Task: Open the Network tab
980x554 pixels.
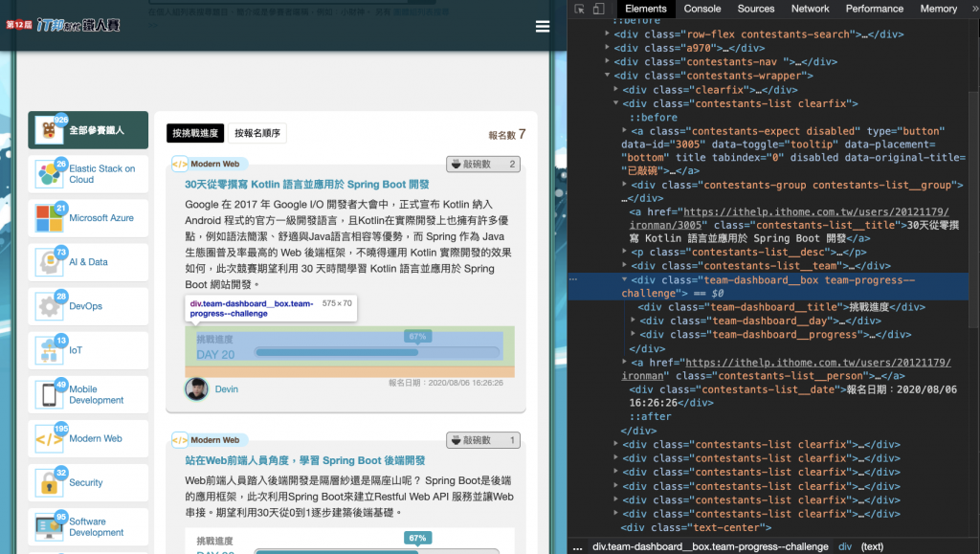Action: click(810, 9)
